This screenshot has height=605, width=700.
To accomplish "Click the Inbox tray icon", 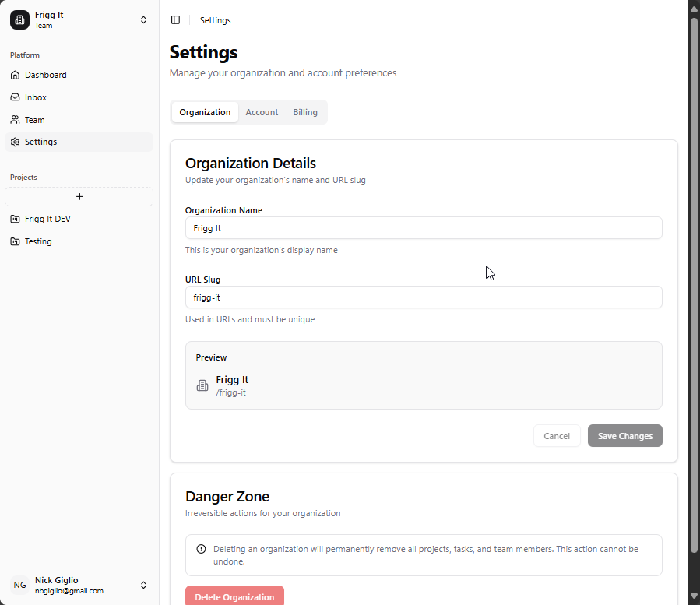I will point(15,97).
